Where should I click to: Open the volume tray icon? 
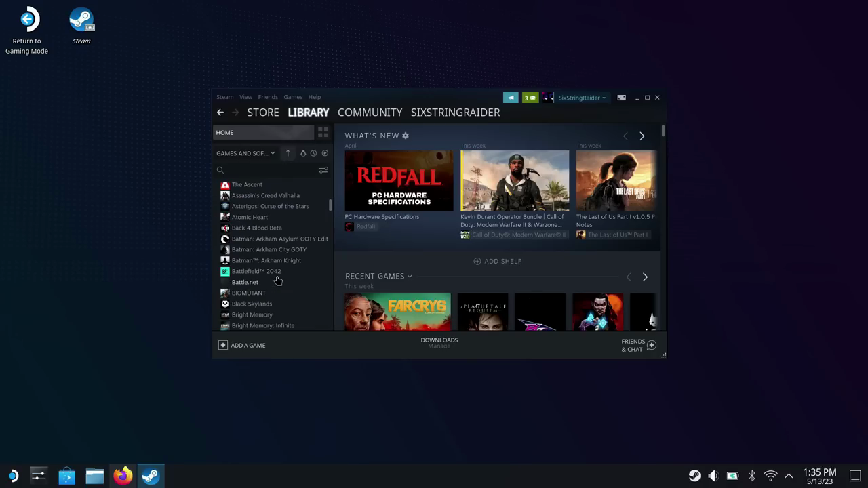pyautogui.click(x=713, y=476)
